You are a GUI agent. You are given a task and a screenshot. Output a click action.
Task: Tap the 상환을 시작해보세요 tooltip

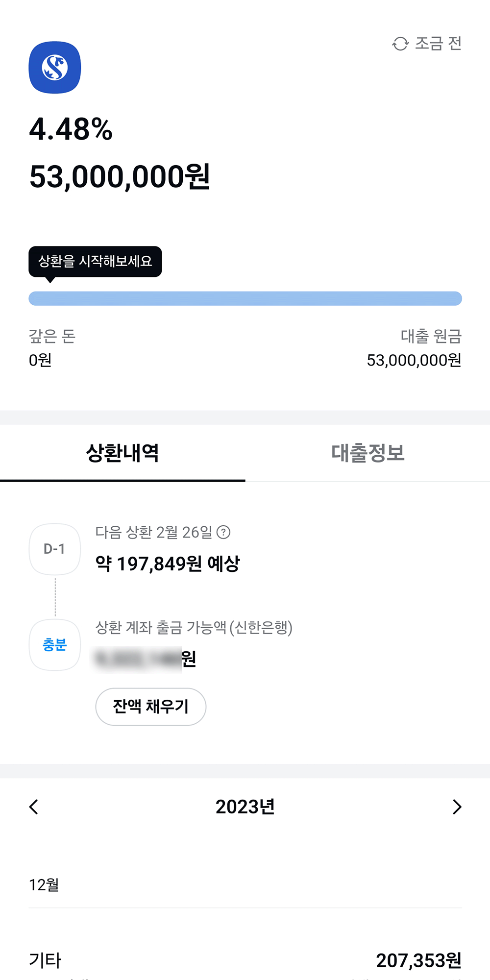[x=95, y=262]
